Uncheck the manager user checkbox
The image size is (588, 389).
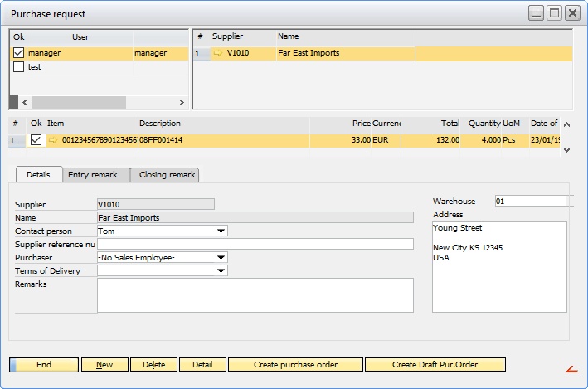click(x=18, y=53)
